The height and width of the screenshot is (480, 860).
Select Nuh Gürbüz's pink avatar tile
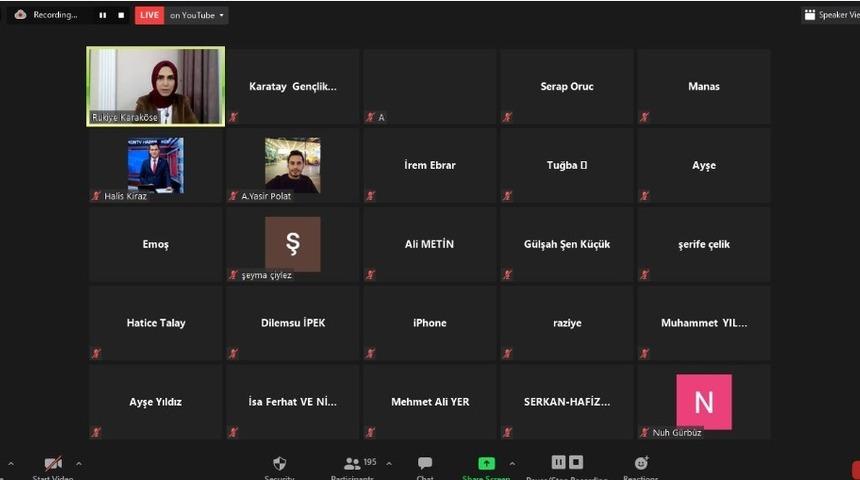click(704, 402)
